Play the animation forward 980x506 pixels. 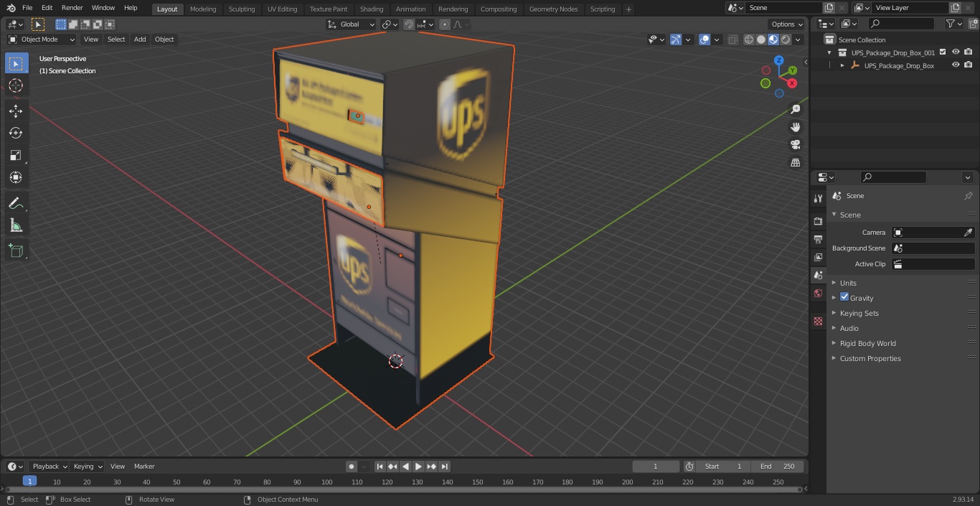(419, 467)
